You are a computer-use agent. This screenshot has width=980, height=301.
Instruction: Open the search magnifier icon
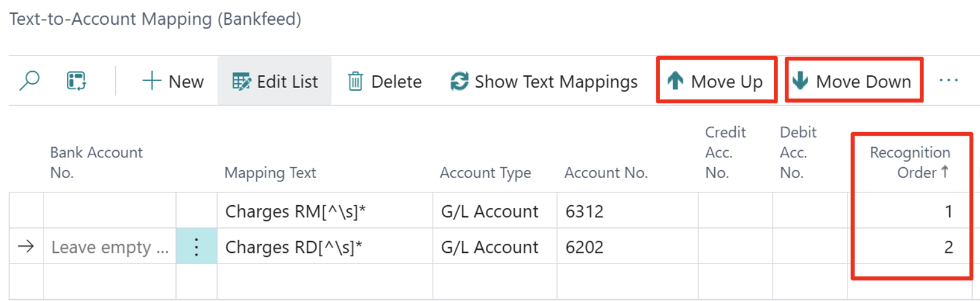click(x=29, y=81)
